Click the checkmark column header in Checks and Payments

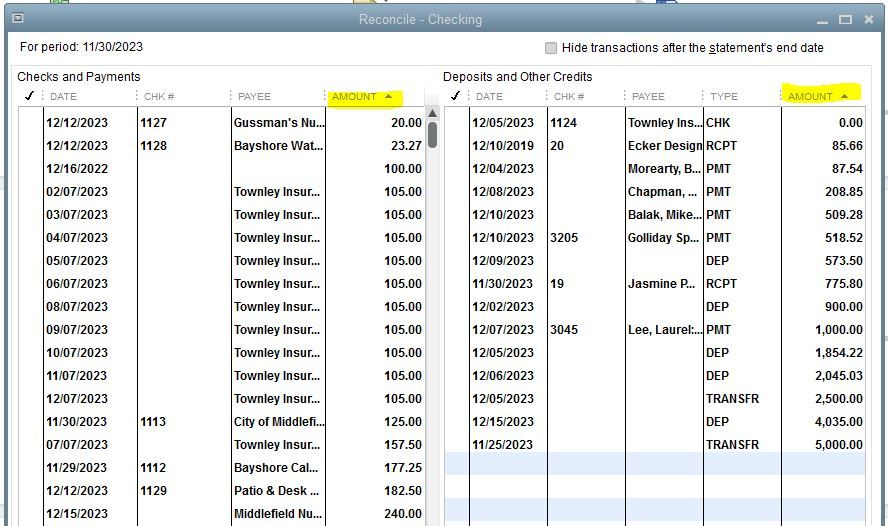(x=29, y=96)
